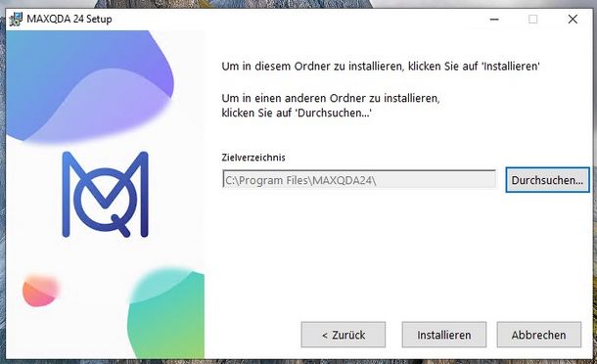Viewport: 597px width, 364px height.
Task: Click the greyed-out maximize window button
Action: coord(533,19)
